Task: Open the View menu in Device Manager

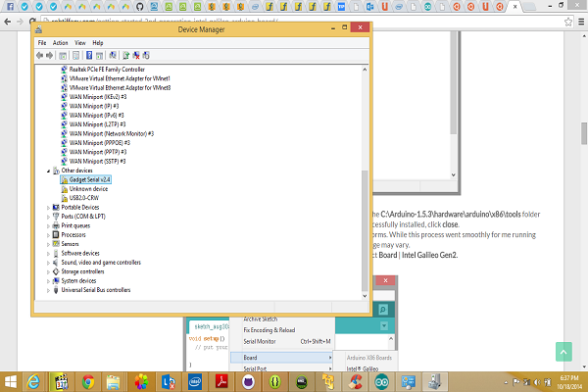Action: (80, 43)
